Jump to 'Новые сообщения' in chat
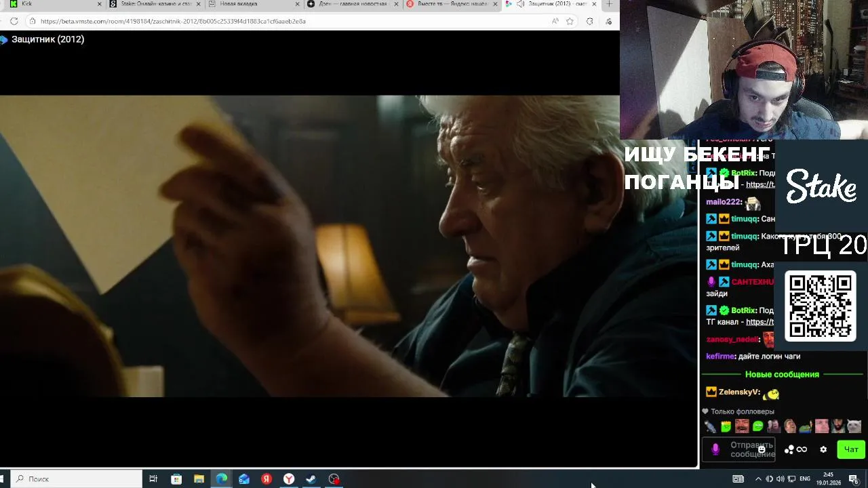The width and height of the screenshot is (868, 488). pos(782,374)
